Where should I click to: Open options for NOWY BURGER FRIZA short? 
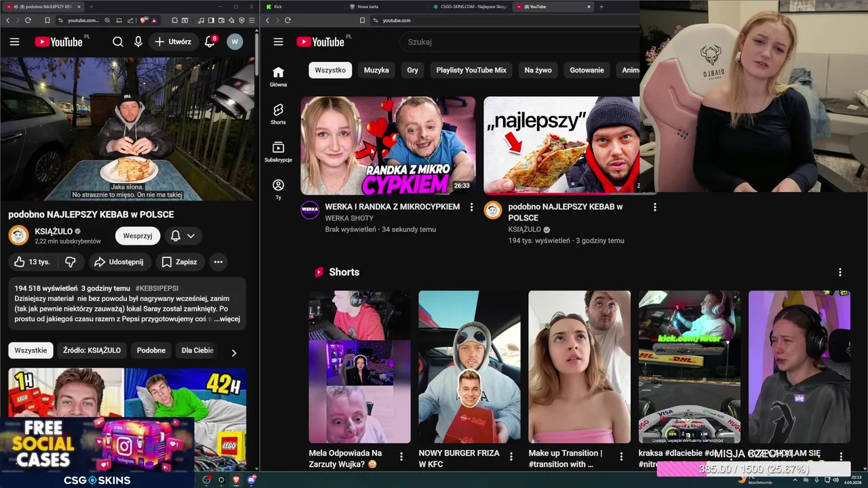click(x=511, y=456)
